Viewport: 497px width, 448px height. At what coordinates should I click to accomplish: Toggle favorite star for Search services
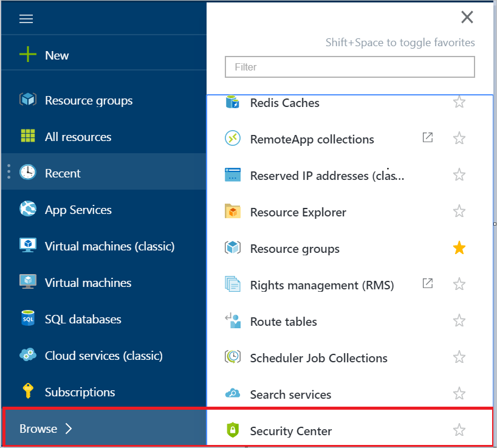click(x=459, y=393)
